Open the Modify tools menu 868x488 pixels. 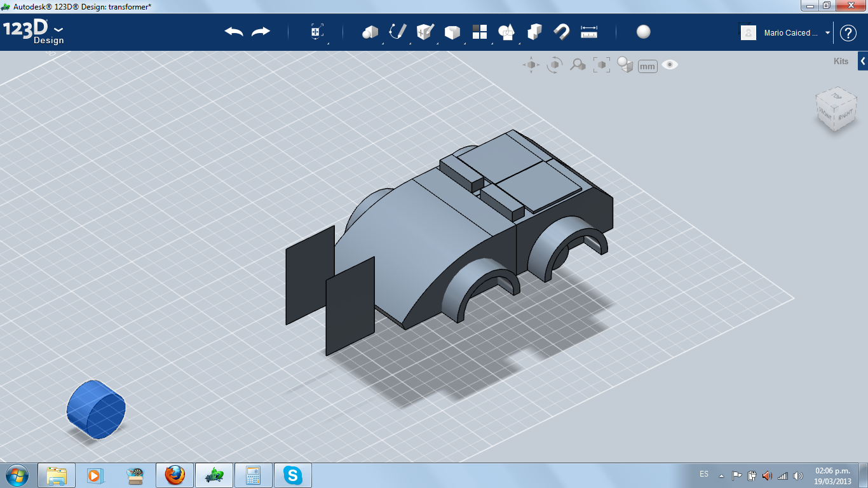pyautogui.click(x=452, y=32)
